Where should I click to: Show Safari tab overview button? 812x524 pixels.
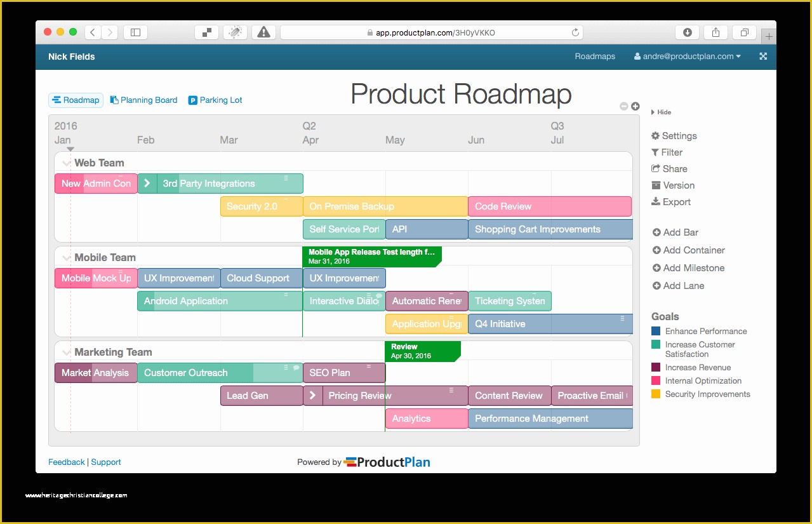coord(744,32)
